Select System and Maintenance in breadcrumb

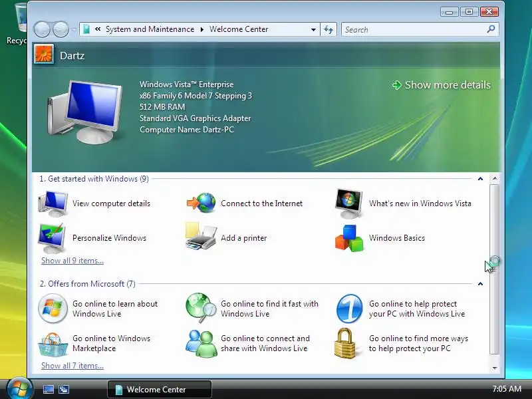150,29
